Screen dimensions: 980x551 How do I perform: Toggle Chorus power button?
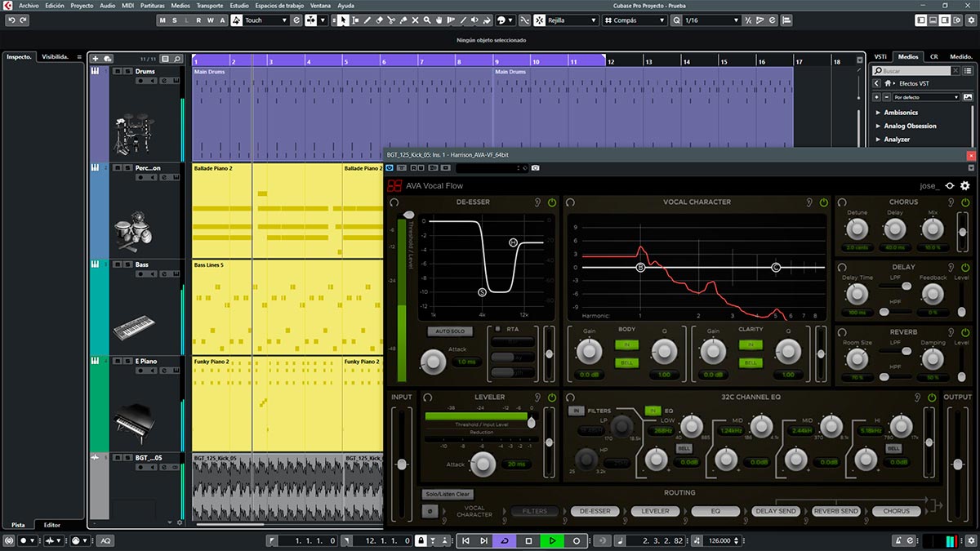tap(965, 202)
